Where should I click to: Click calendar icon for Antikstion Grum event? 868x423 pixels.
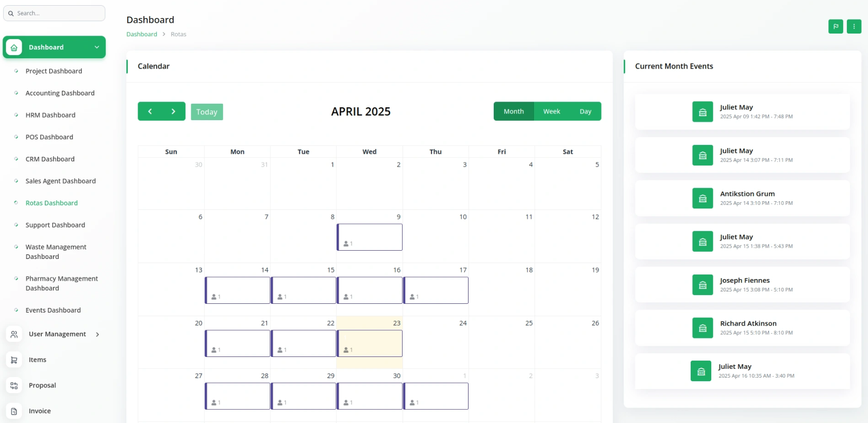click(x=703, y=198)
